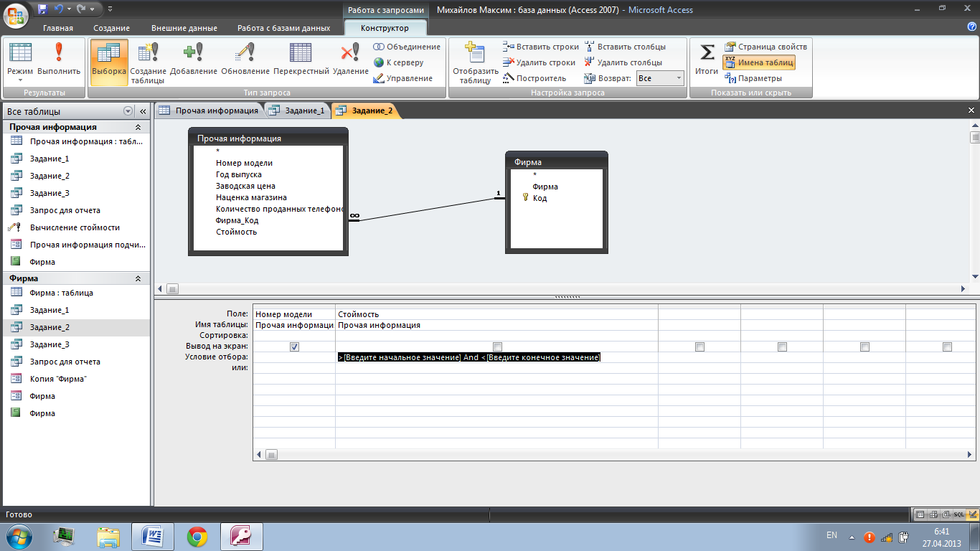This screenshot has height=551, width=980.
Task: Choose Создание таблицы query type
Action: tap(148, 63)
